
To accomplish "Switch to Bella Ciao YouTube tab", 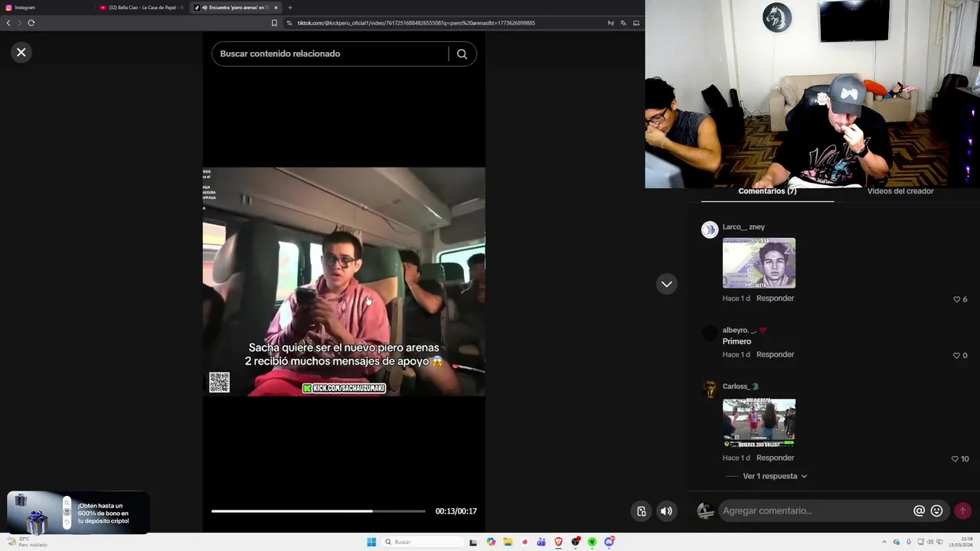I will tap(142, 8).
